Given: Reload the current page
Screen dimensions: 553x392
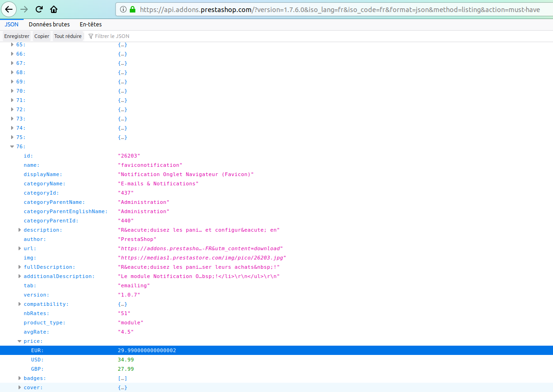Looking at the screenshot, I should click(39, 9).
